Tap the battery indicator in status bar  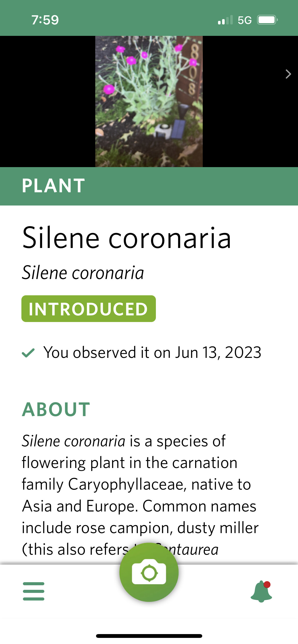[267, 20]
